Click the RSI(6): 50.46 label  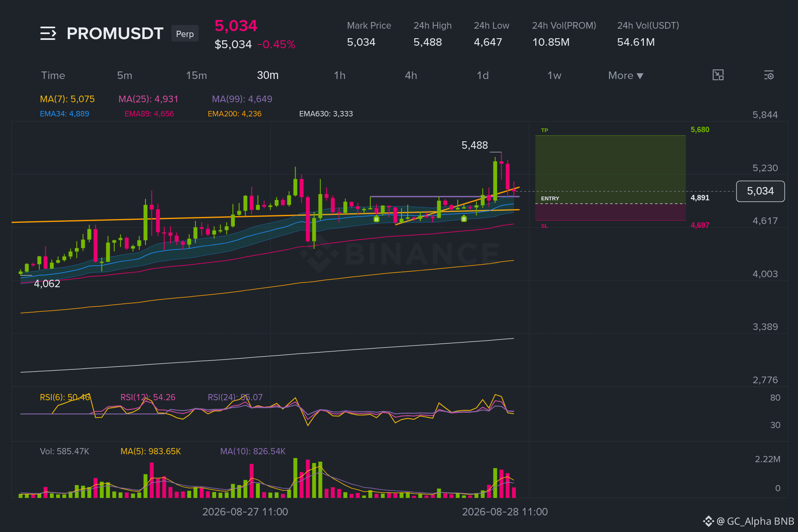(x=65, y=397)
